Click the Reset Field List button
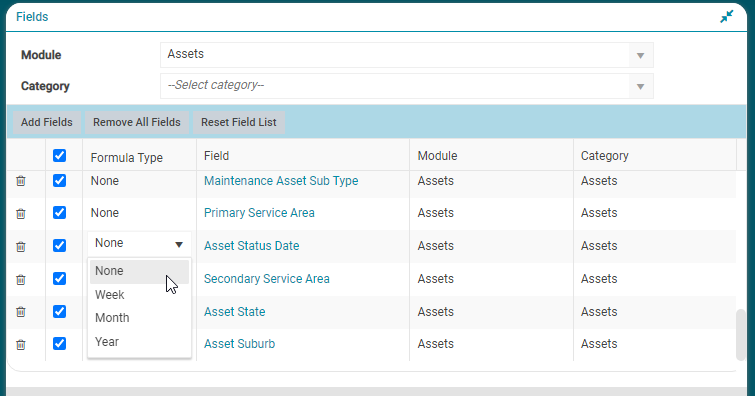Image resolution: width=755 pixels, height=396 pixels. (239, 122)
